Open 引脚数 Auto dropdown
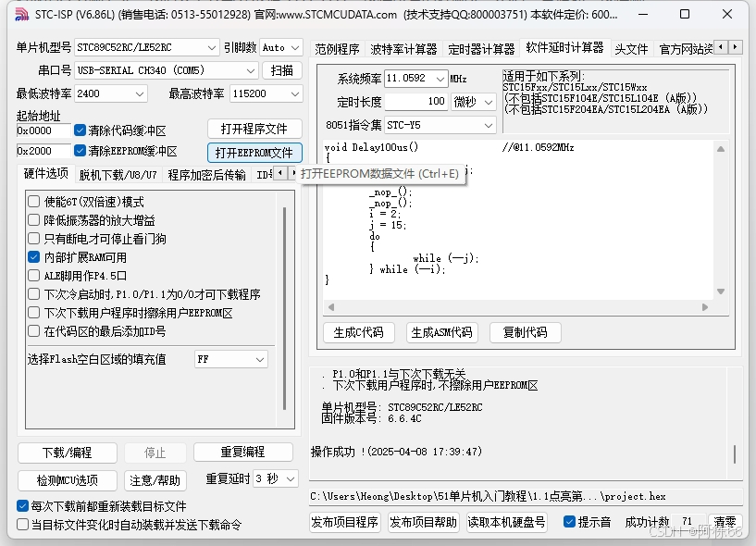This screenshot has height=546, width=756. tap(281, 47)
